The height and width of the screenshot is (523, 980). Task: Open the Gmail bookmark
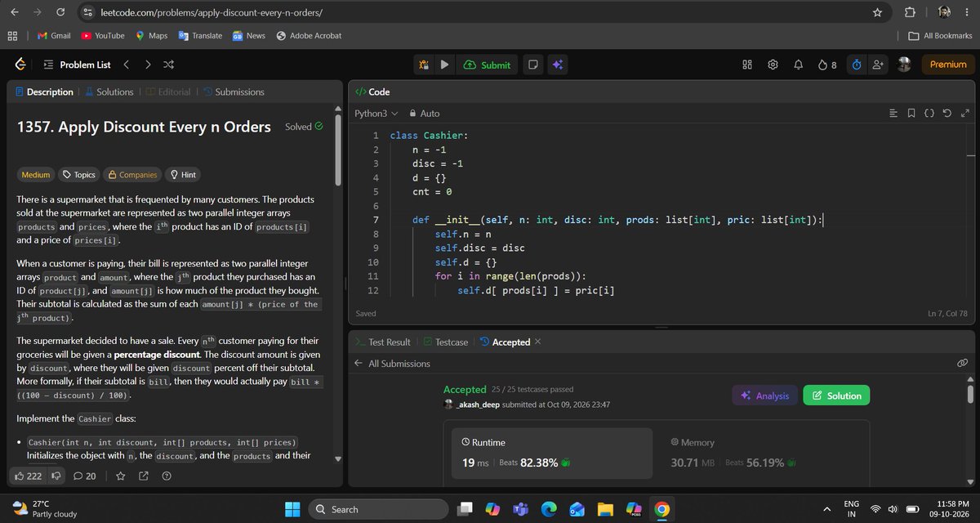coord(54,36)
